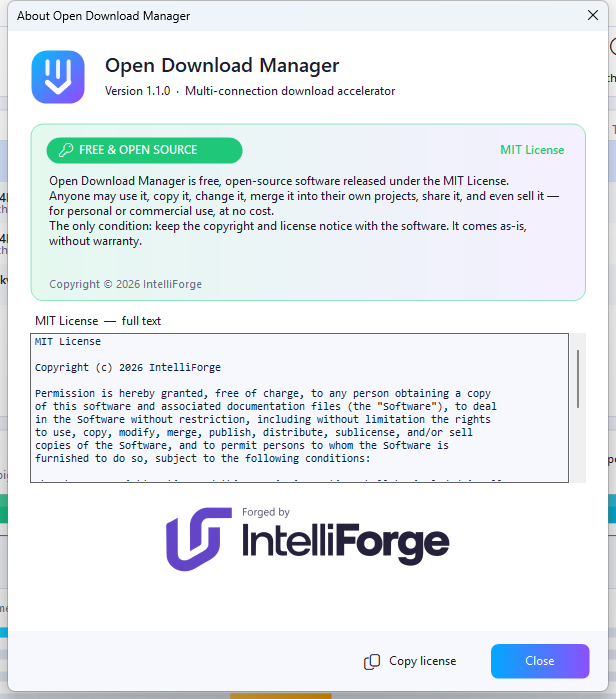Screen dimensions: 616x699
Task: Click the "MIT License — full text" label
Action: [x=98, y=321]
